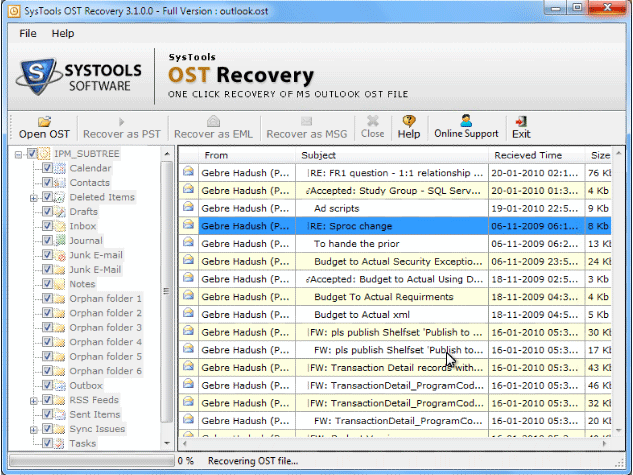Open the Help menu in menu bar
Image resolution: width=633 pixels, height=475 pixels.
[x=63, y=33]
